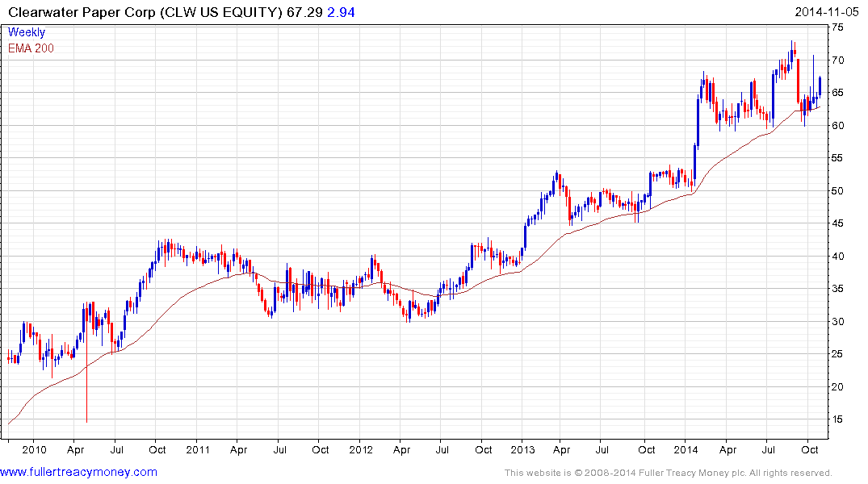Screen dimensions: 868x484
Task: Click the Weekly timeframe label
Action: [x=27, y=33]
